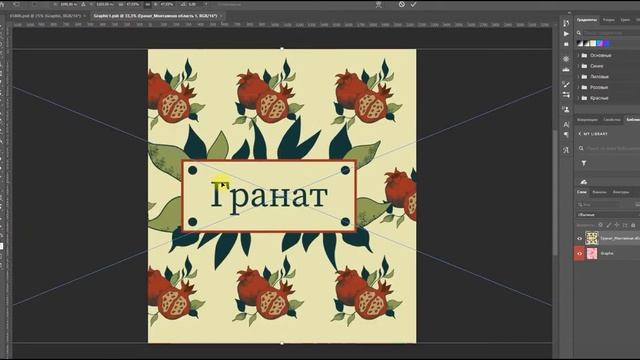Viewport: 640px width, 360px height.
Task: Switch to warp mode icon in options bar
Action: click(379, 4)
